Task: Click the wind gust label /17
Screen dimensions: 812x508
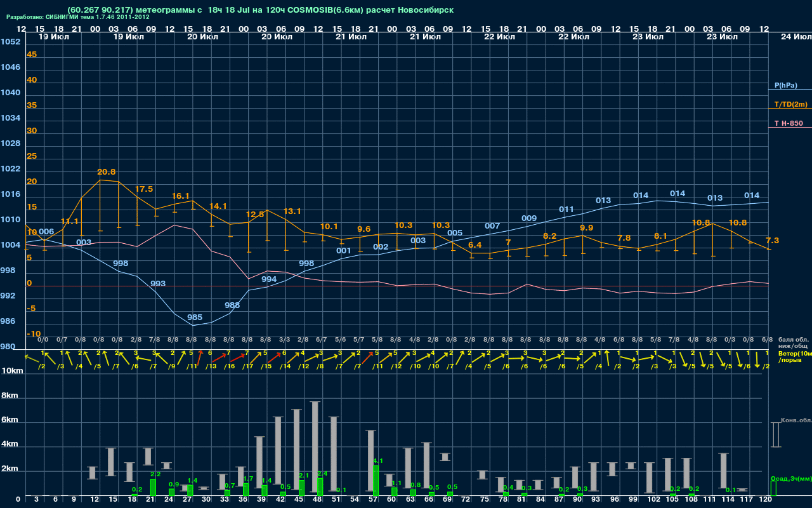Action: [247, 366]
